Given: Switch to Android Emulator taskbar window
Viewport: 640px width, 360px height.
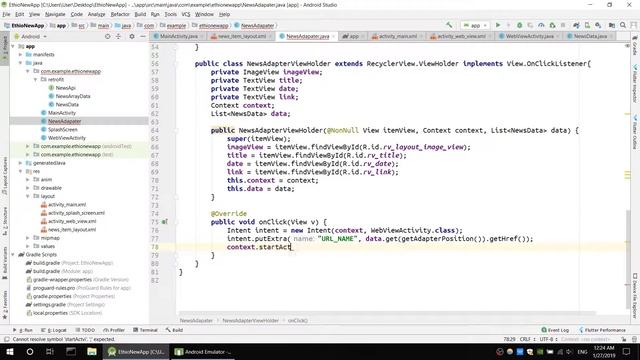Looking at the screenshot, I should [x=202, y=351].
